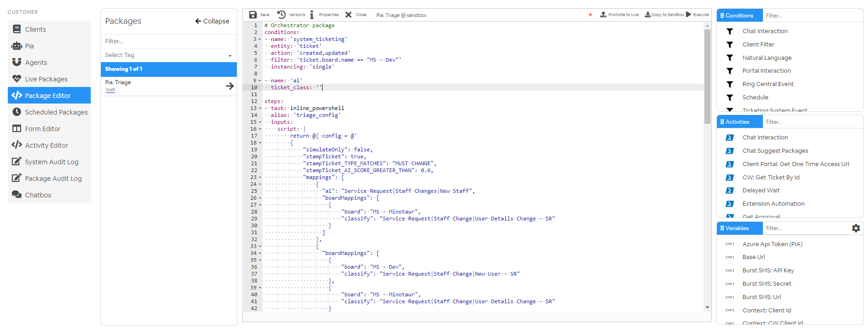Click Package Audit Log edit icon
This screenshot has height=329, width=868.
pyautogui.click(x=17, y=178)
